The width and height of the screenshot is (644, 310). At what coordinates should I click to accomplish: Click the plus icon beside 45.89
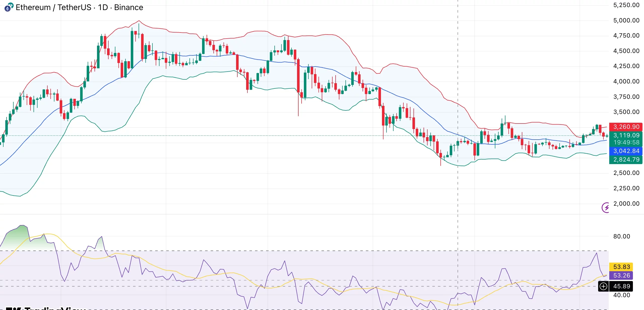coord(603,286)
